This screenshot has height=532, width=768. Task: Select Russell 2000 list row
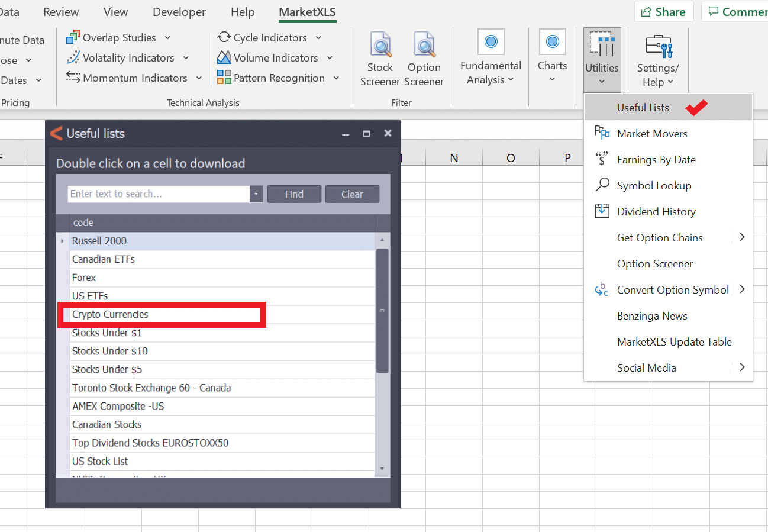[222, 241]
